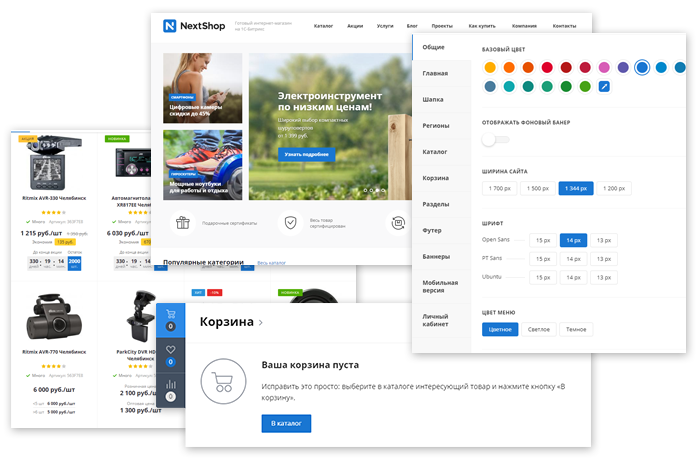Image resolution: width=699 pixels, height=459 pixels.
Task: Open the Весь каталог link
Action: pos(272,263)
